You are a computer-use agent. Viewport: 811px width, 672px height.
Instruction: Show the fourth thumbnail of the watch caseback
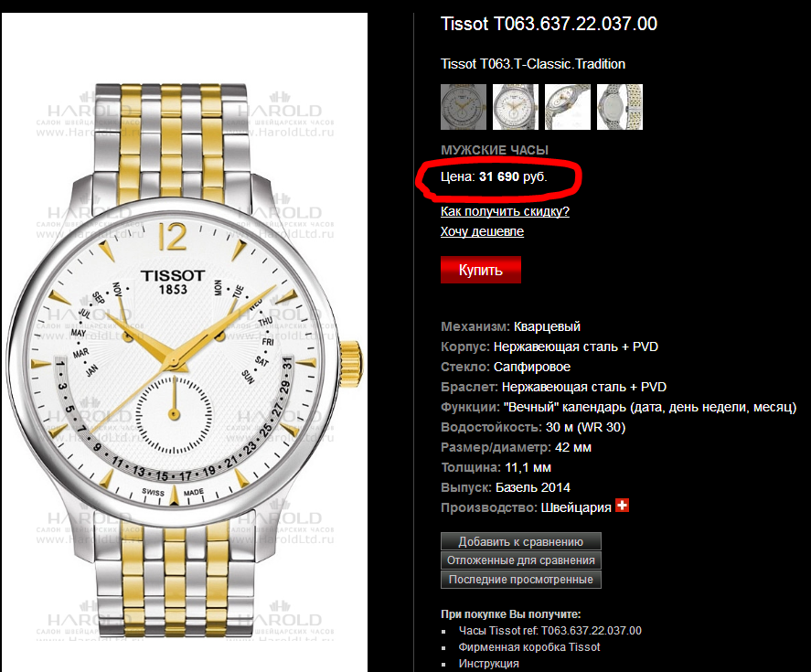tap(620, 107)
